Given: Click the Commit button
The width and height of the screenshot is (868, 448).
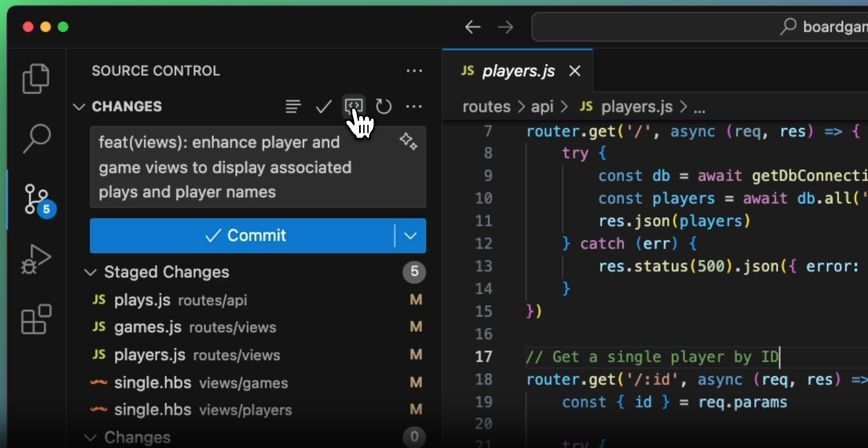Looking at the screenshot, I should click(242, 236).
